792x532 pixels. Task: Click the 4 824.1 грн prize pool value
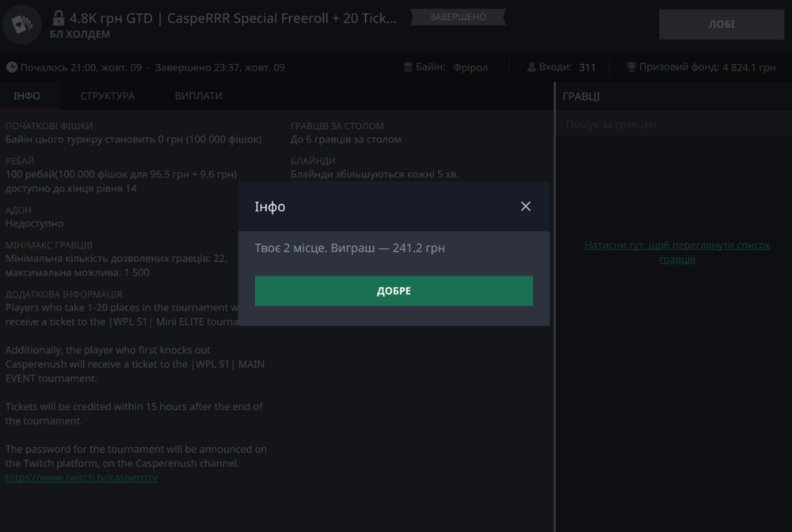pyautogui.click(x=748, y=67)
